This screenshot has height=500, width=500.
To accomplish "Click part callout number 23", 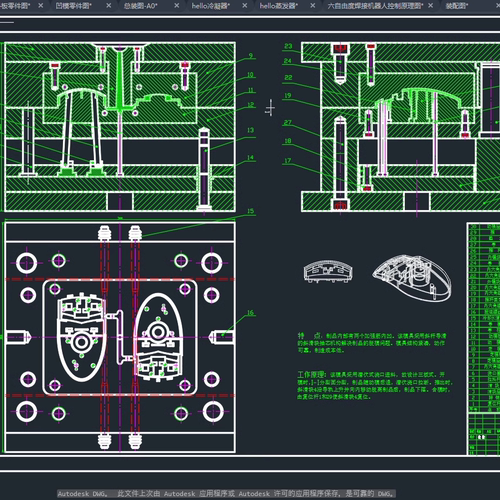I will [x=288, y=46].
